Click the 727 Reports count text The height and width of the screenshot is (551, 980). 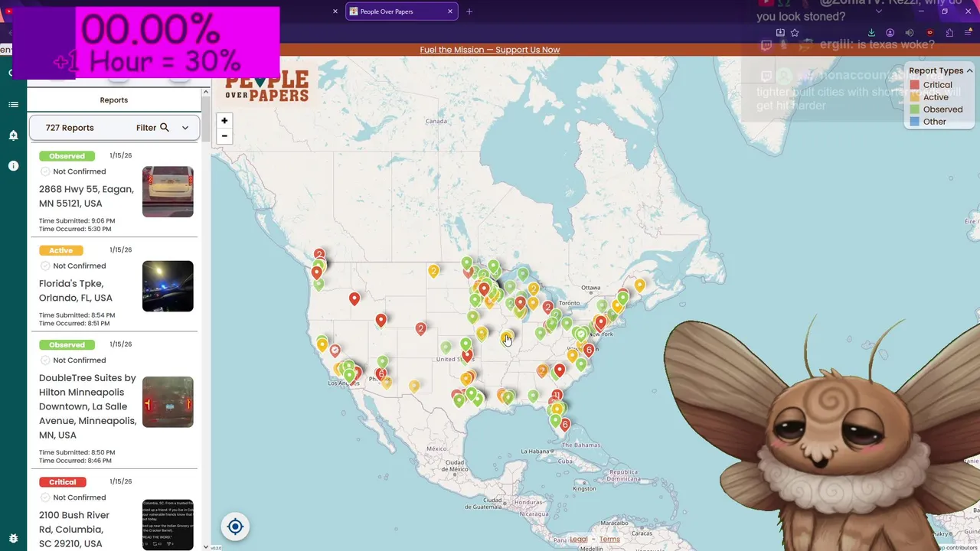click(x=70, y=128)
